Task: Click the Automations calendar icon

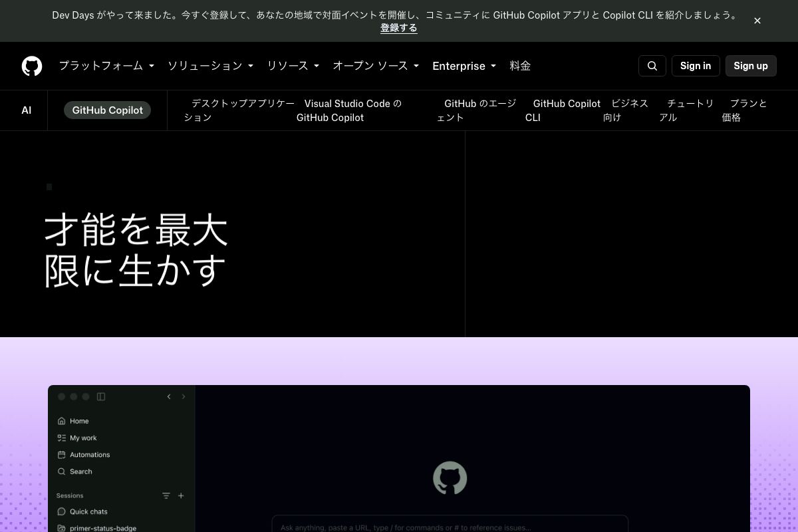Action: click(x=62, y=455)
